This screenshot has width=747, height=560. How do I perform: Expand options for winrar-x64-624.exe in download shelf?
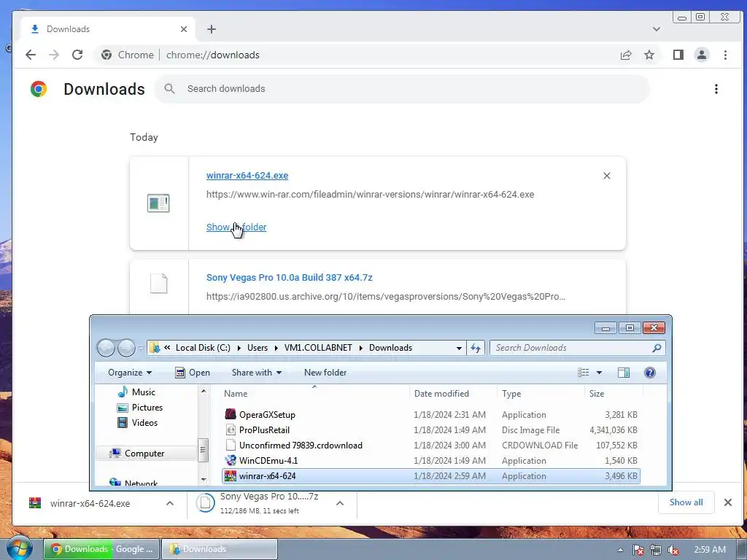(169, 503)
